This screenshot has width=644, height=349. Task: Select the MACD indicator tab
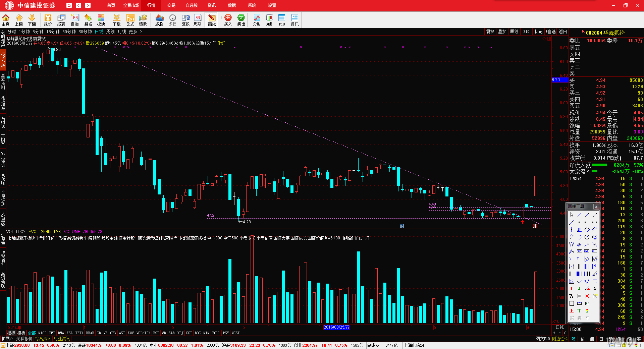point(43,333)
